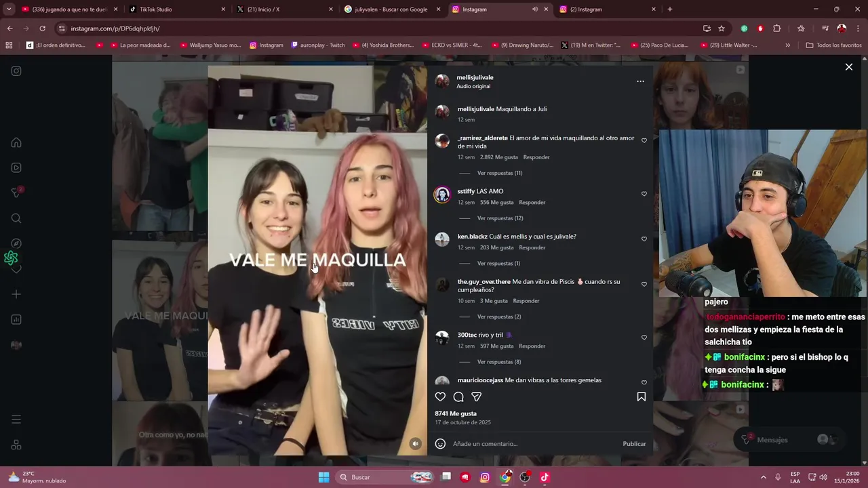Like the mauricioocejass comment
Screen dimensions: 868x488
coord(644,383)
